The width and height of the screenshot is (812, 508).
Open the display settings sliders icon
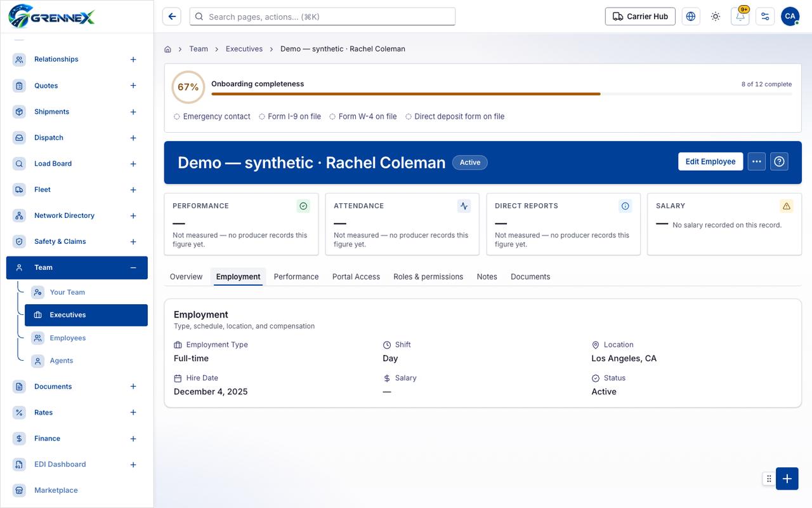[765, 17]
